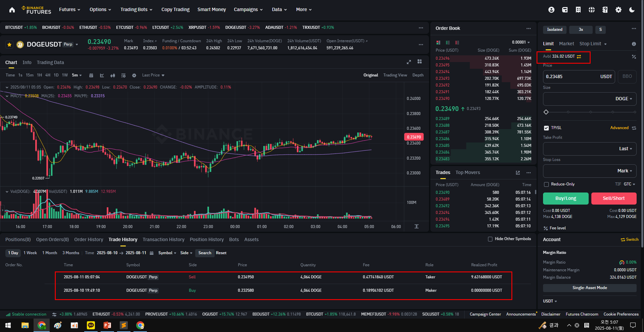Click the DOGEUSDT favorite star icon
Image resolution: width=644 pixels, height=332 pixels.
(9, 45)
